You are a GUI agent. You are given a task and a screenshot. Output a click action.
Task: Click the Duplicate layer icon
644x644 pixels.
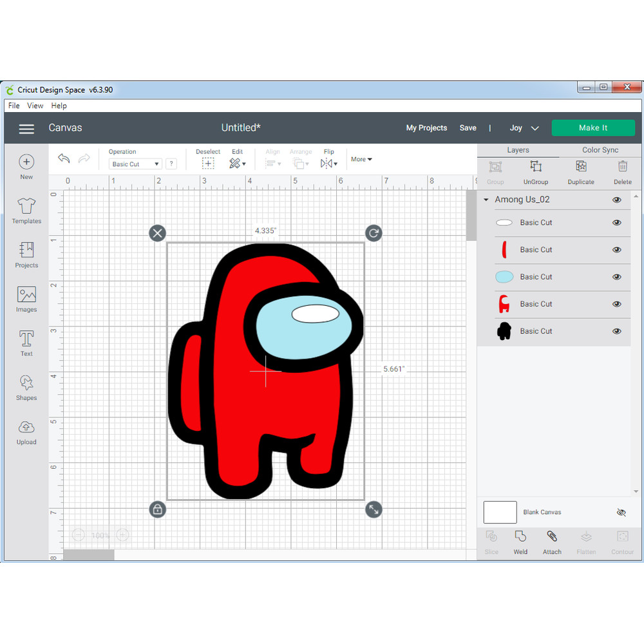581,167
